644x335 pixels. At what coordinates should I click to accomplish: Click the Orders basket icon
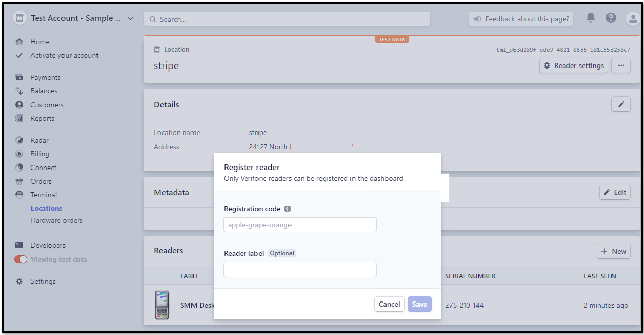(19, 181)
